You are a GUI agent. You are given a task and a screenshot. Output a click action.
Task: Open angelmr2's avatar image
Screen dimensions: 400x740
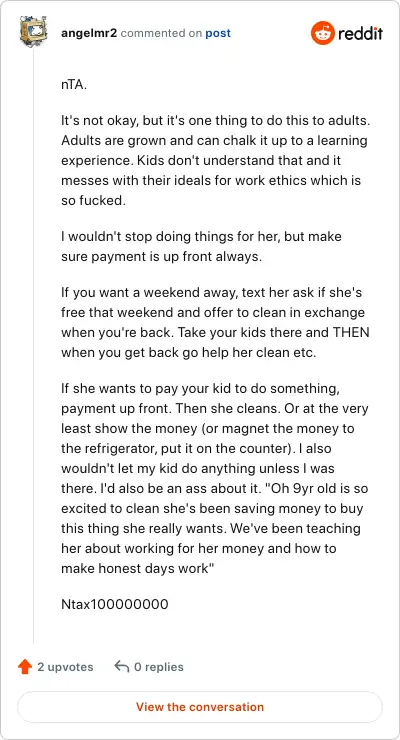coord(33,32)
